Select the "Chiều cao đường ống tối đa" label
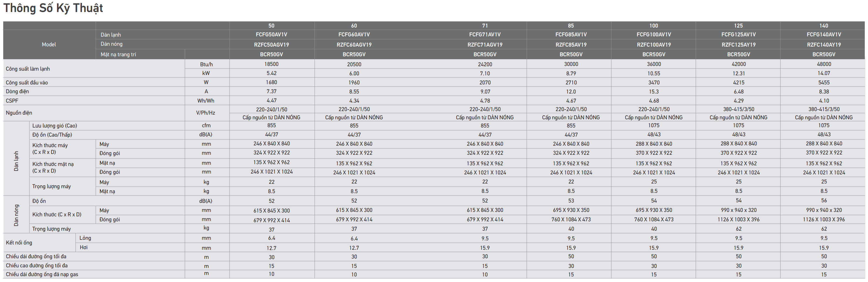The image size is (868, 282). (x=36, y=266)
